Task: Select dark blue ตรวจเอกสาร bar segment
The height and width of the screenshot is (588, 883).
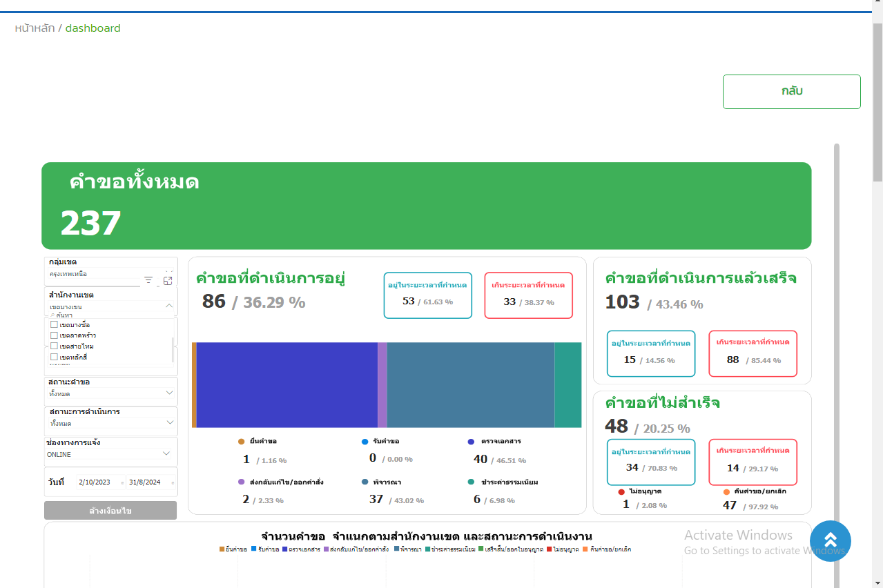Action: (x=287, y=385)
